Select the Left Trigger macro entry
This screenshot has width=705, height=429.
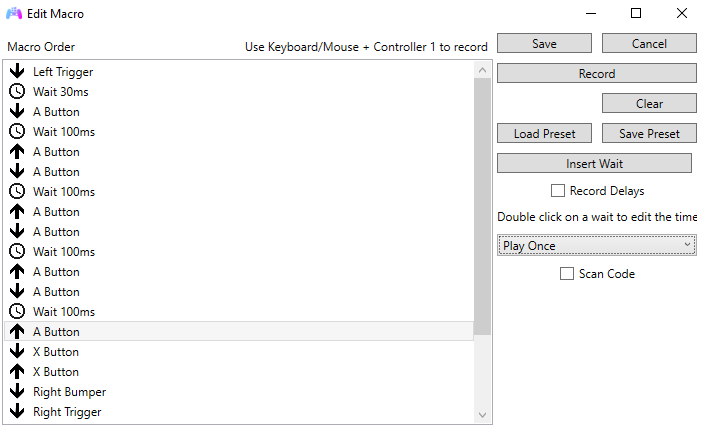[63, 72]
